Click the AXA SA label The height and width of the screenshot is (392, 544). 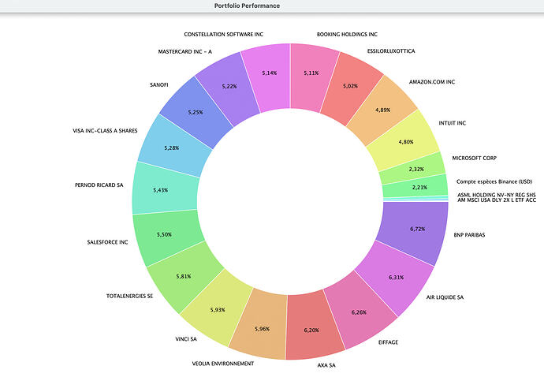[x=326, y=365]
